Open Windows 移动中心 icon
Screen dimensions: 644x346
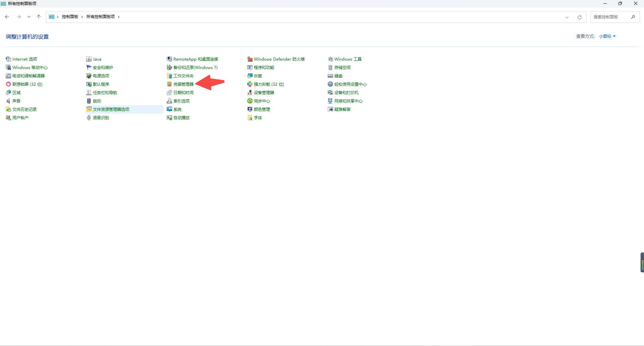coord(8,67)
